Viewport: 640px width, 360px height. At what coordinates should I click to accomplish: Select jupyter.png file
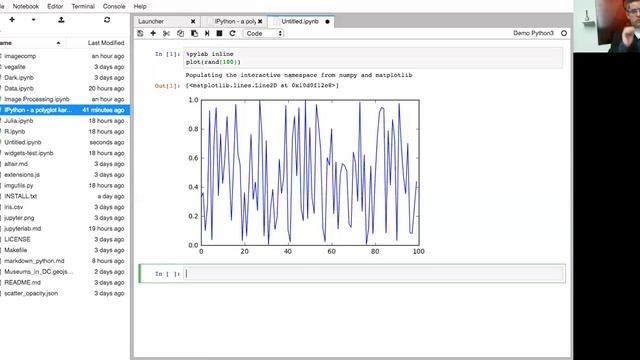click(65, 218)
